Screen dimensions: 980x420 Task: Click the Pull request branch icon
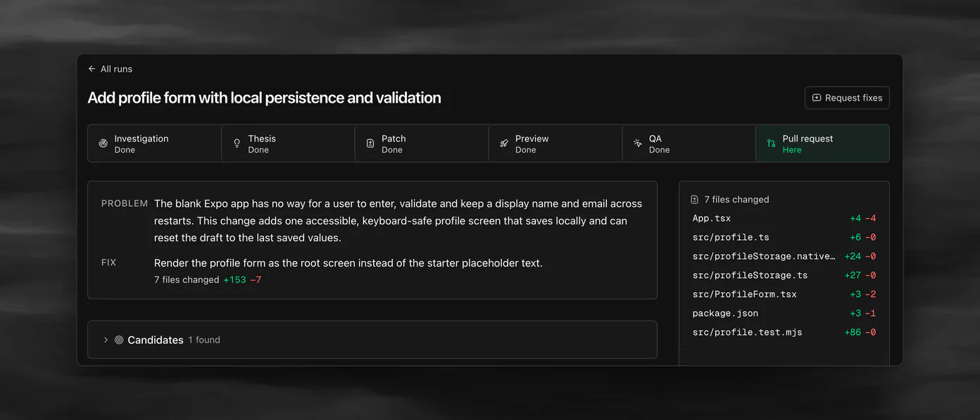tap(771, 144)
